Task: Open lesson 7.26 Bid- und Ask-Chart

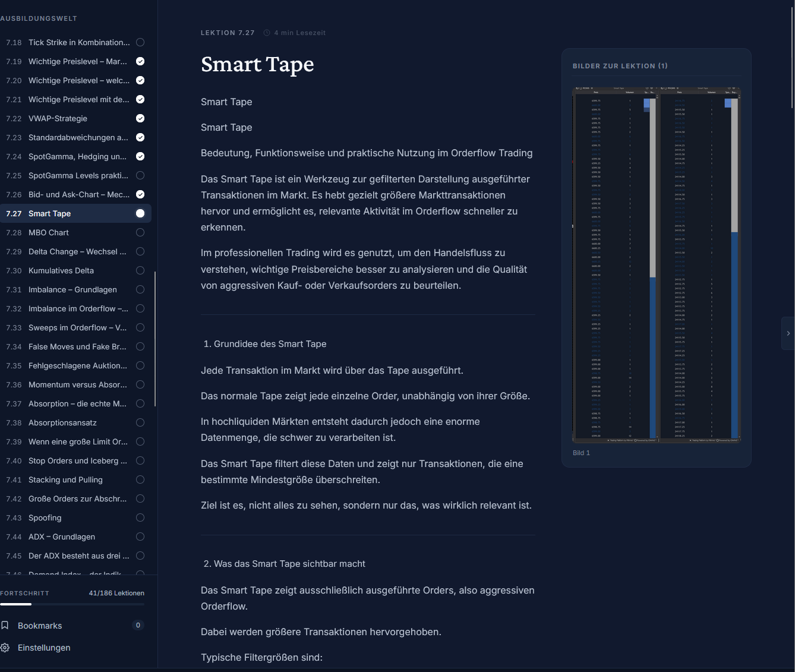Action: click(75, 194)
